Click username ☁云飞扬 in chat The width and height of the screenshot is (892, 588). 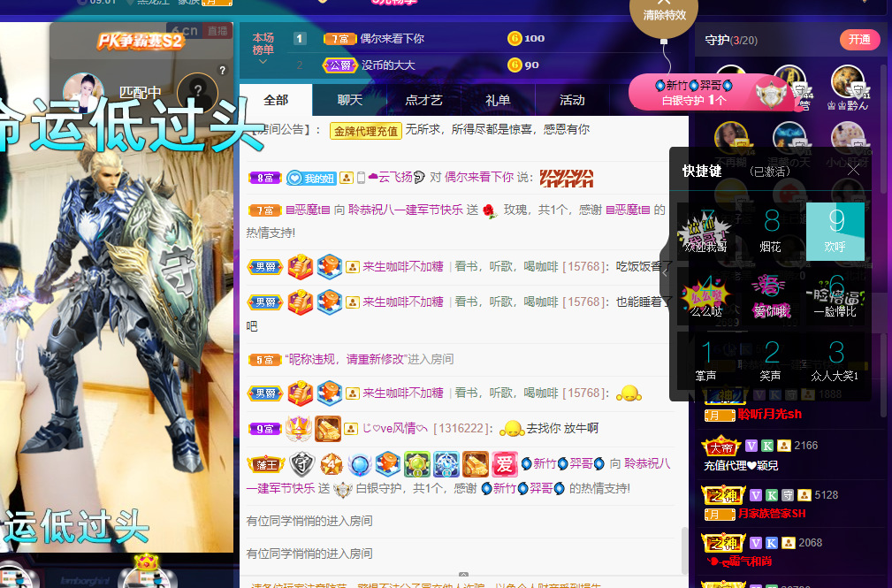396,178
